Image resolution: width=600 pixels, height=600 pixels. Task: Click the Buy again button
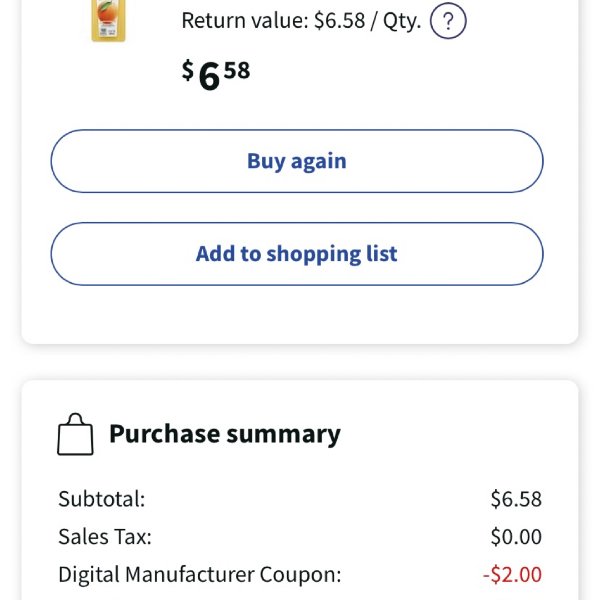[x=297, y=161]
